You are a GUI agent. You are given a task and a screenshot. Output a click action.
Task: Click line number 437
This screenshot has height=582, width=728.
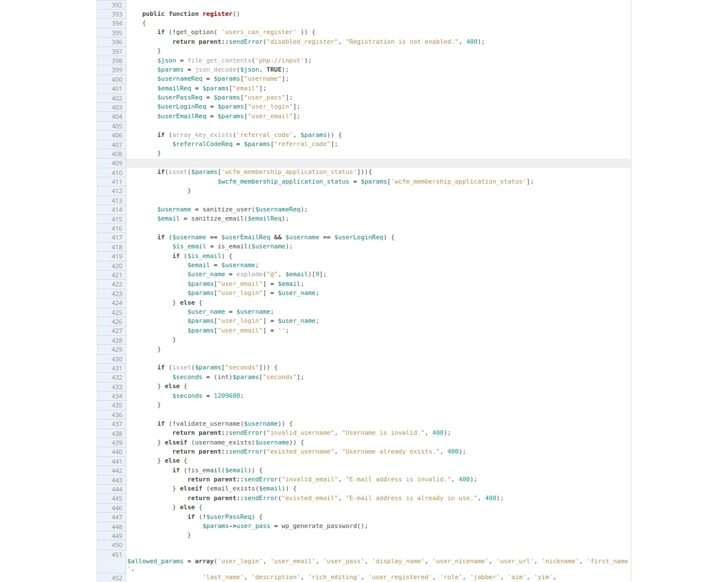[117, 424]
